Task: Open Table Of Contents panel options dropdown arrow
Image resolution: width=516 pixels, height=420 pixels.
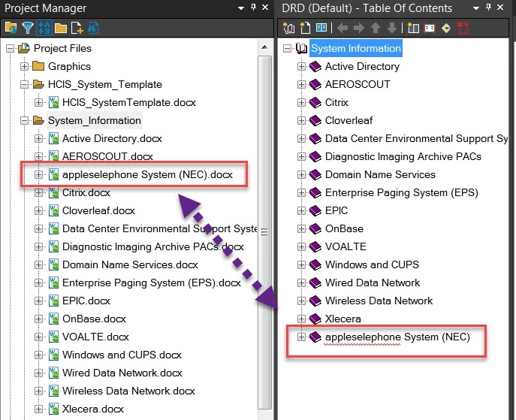Action: click(476, 8)
